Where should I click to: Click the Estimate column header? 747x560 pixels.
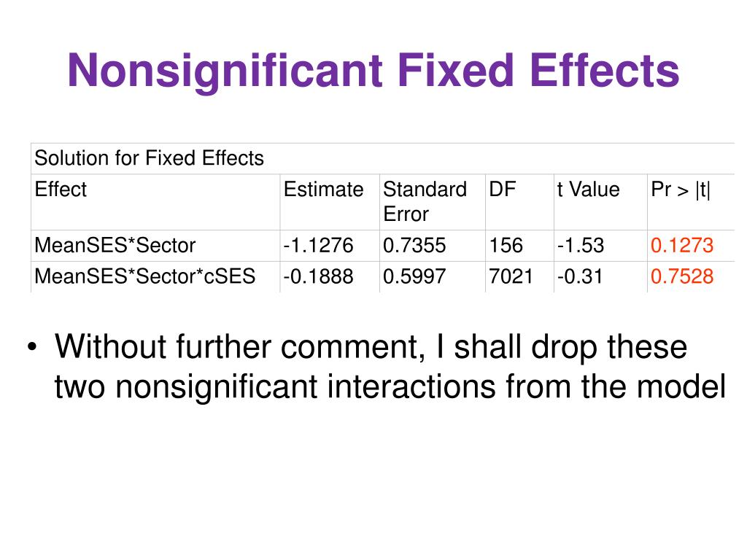323,190
